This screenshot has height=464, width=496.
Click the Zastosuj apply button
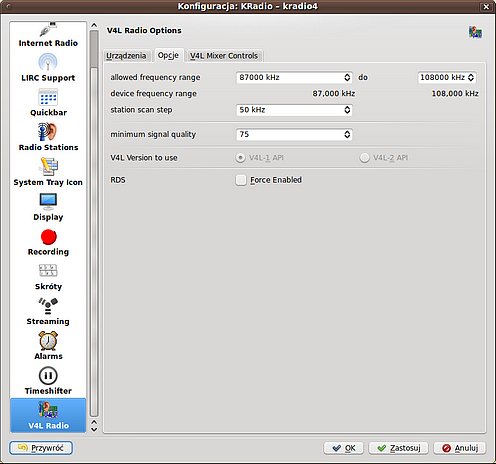[x=399, y=448]
